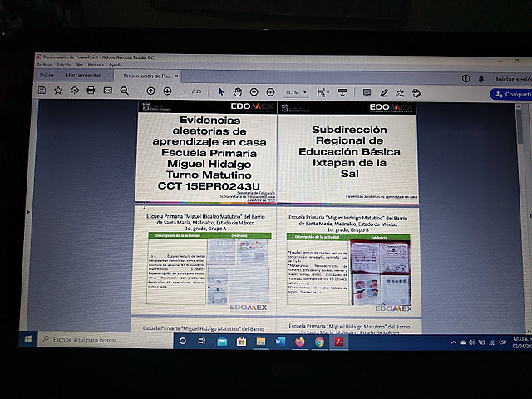Click Iniciar sesión link
Screen dimensions: 532x399
(x=514, y=80)
